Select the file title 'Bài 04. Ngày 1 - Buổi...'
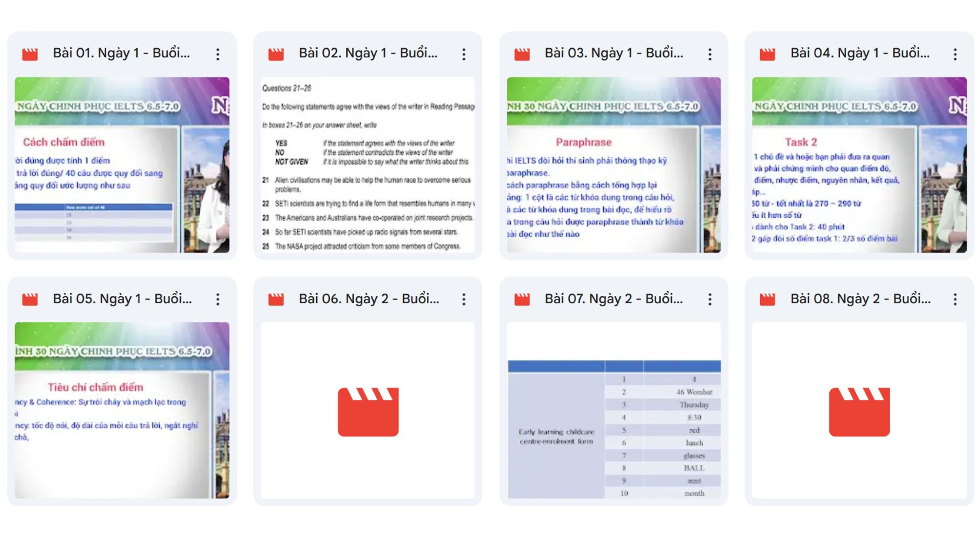 [x=860, y=53]
